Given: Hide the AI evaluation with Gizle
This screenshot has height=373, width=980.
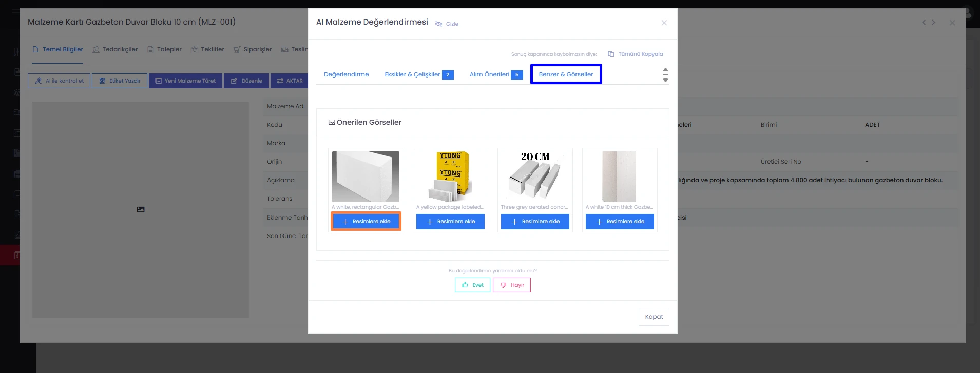Looking at the screenshot, I should tap(447, 24).
